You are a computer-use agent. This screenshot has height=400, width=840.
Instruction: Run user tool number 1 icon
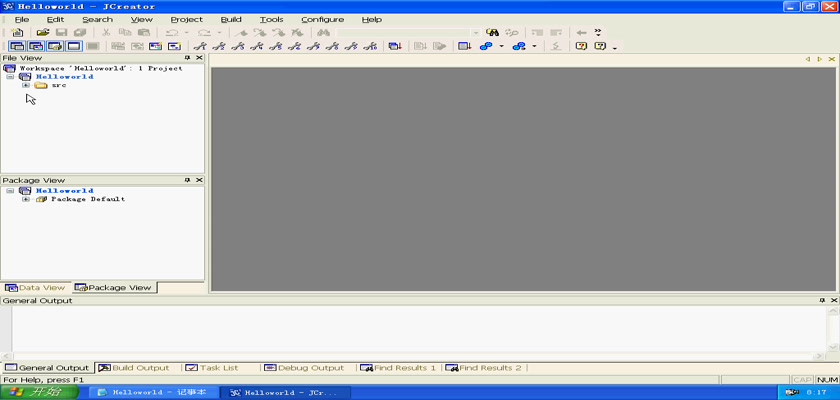[200, 47]
